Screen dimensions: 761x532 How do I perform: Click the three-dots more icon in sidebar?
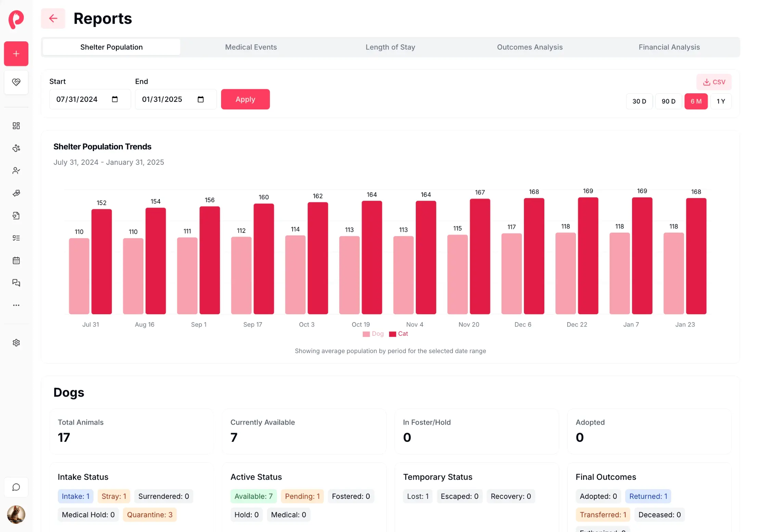tap(16, 305)
